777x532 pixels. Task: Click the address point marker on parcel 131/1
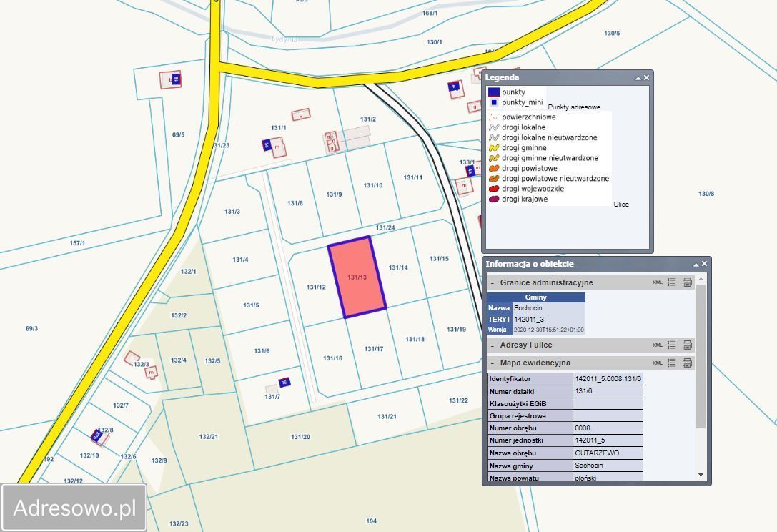267,145
